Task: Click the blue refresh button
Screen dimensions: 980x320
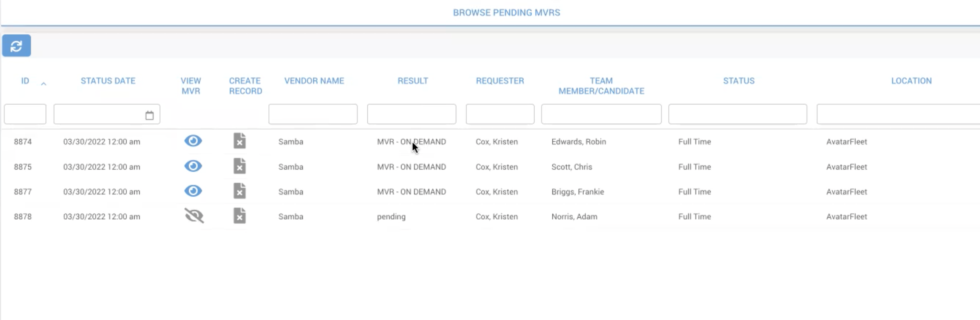Action: pyautogui.click(x=16, y=46)
